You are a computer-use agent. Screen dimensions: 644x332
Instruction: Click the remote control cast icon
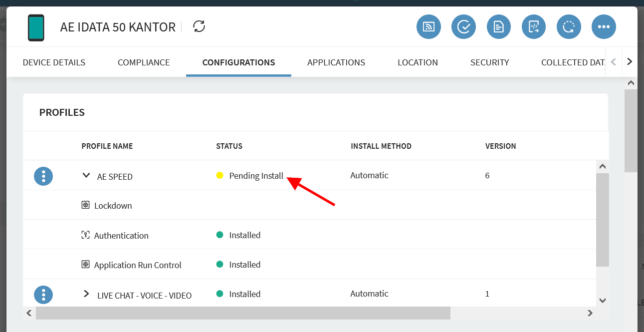point(429,27)
